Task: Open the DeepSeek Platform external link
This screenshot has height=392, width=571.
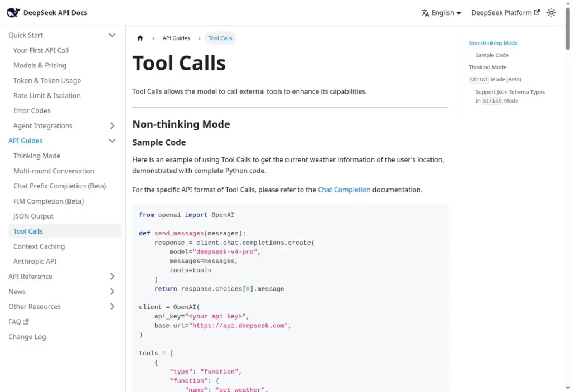Action: [505, 13]
